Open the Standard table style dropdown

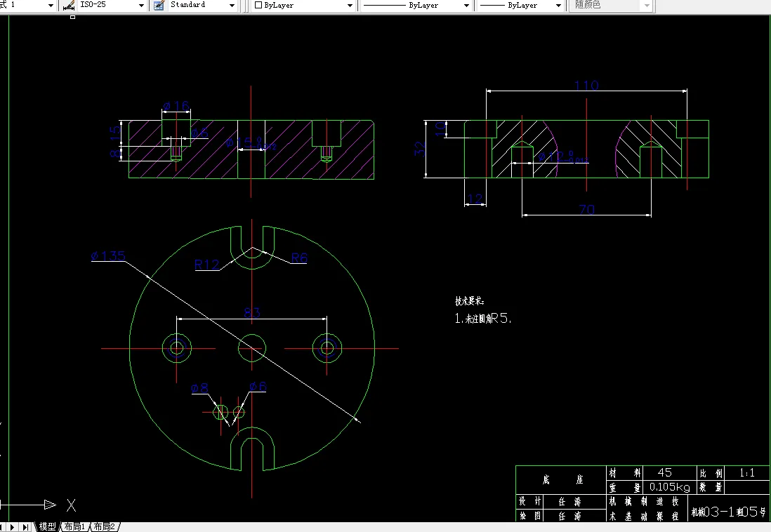(232, 6)
